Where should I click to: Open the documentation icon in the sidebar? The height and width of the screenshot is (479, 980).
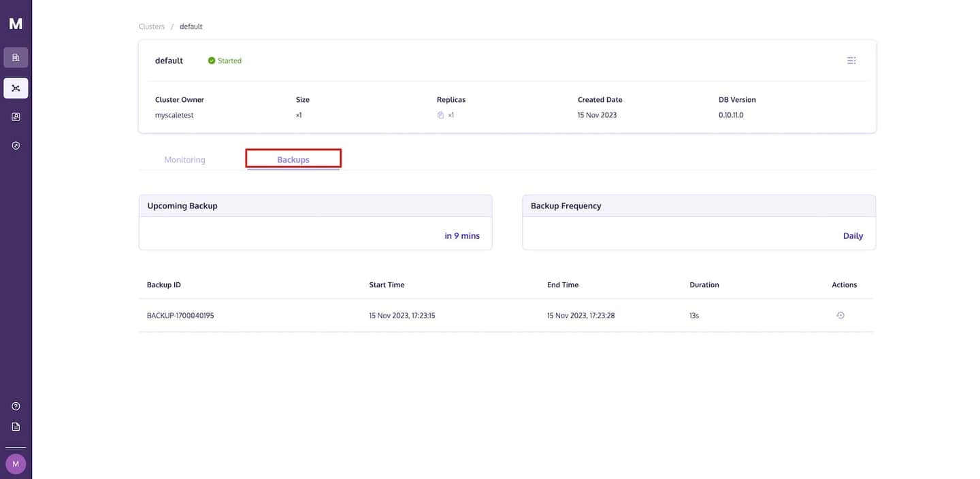tap(16, 427)
